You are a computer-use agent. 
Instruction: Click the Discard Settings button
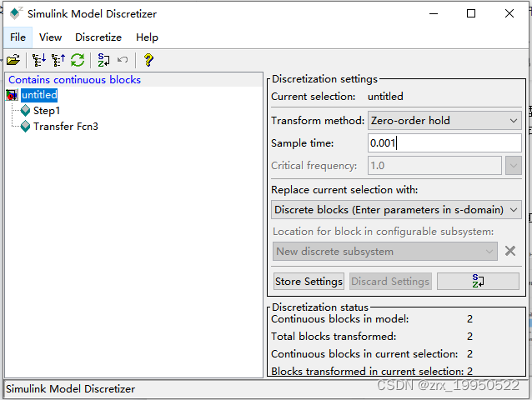tap(390, 282)
